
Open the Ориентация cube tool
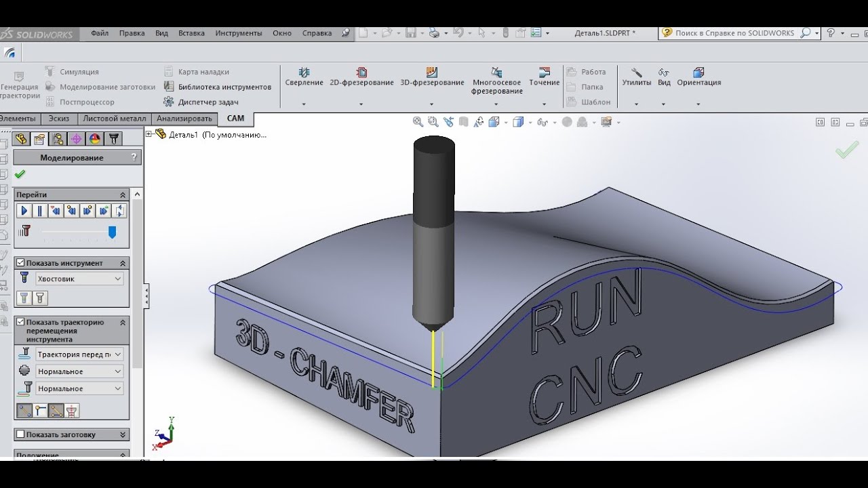[698, 77]
